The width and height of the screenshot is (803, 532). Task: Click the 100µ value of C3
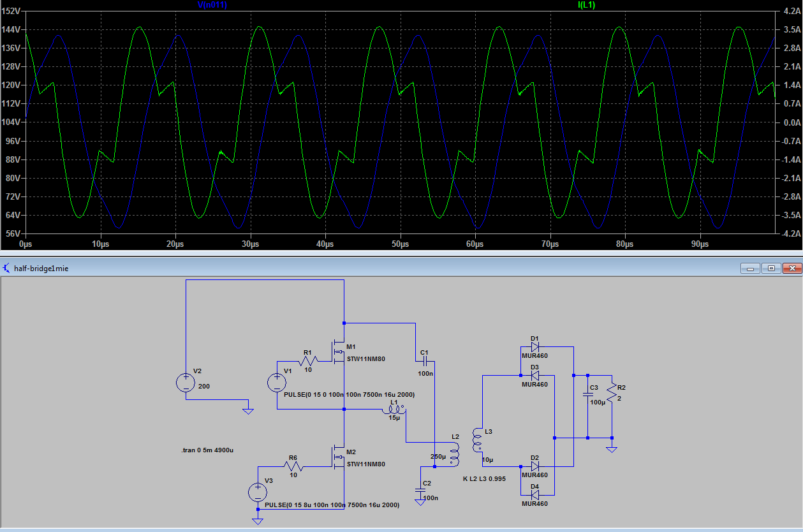pyautogui.click(x=598, y=402)
